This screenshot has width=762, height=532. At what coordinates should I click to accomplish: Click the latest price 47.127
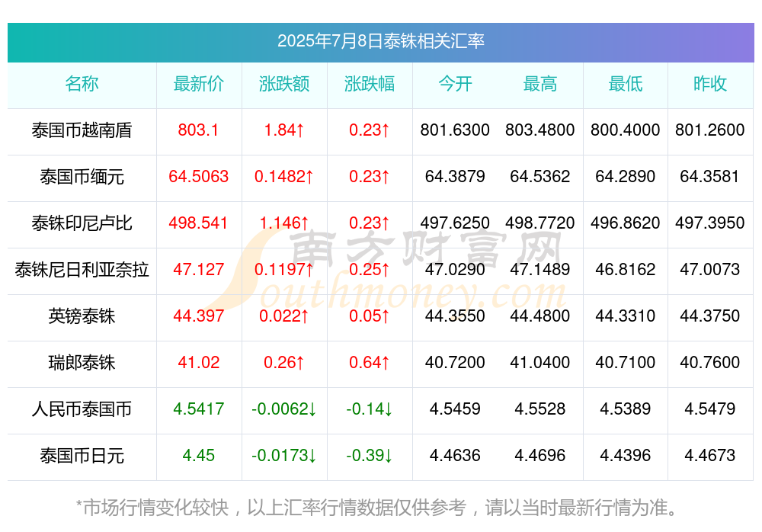pos(198,269)
